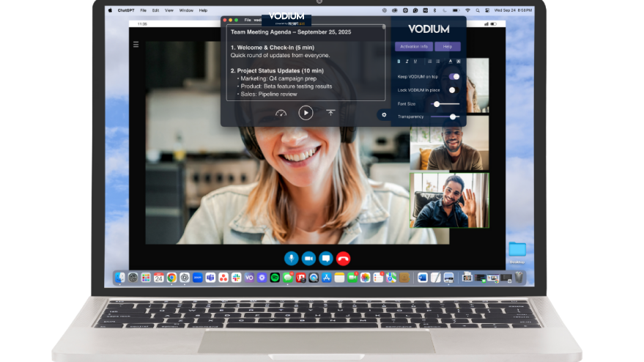The image size is (644, 362).
Task: Turn off camera in the video call
Action: coord(308,259)
